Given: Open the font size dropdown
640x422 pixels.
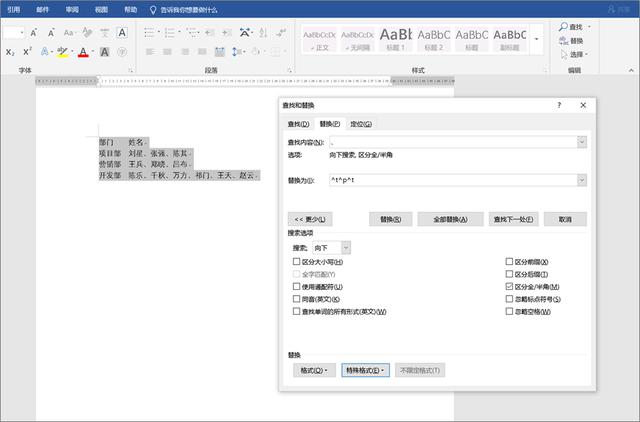Looking at the screenshot, I should click(22, 33).
